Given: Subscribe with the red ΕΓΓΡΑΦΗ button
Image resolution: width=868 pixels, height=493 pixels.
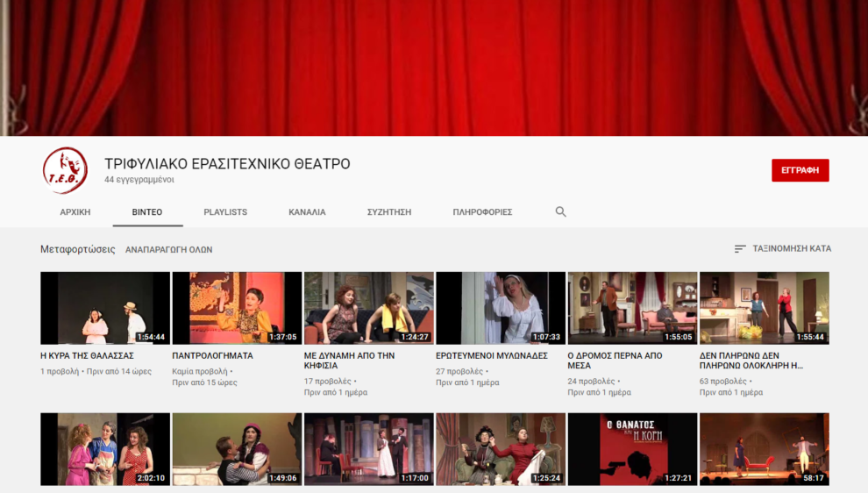Looking at the screenshot, I should pos(800,170).
